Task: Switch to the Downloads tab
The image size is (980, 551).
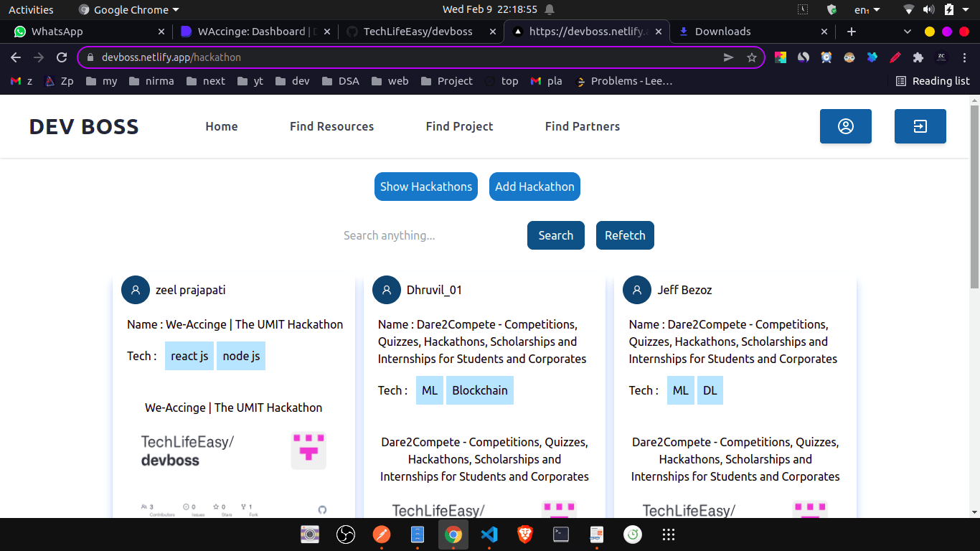Action: (x=753, y=32)
